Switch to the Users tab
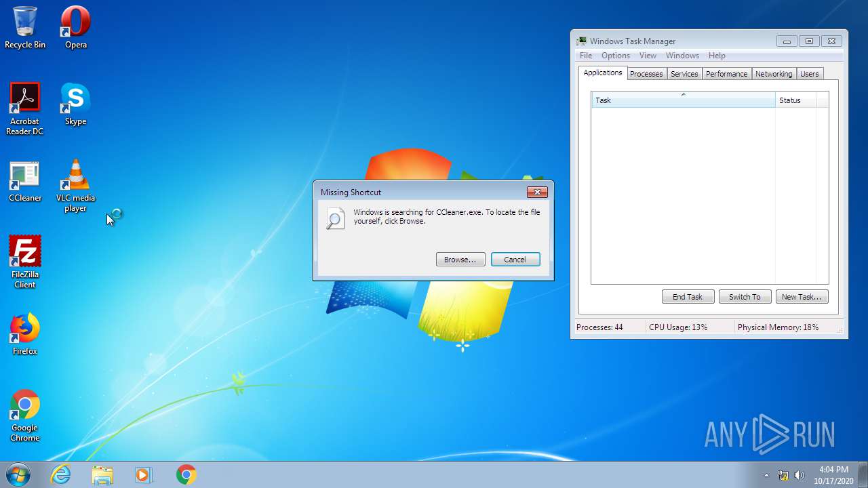Viewport: 868px width, 488px height. (x=810, y=74)
